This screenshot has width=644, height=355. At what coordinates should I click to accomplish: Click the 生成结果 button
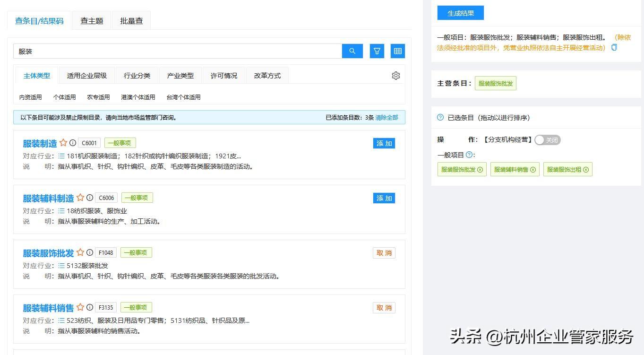461,13
